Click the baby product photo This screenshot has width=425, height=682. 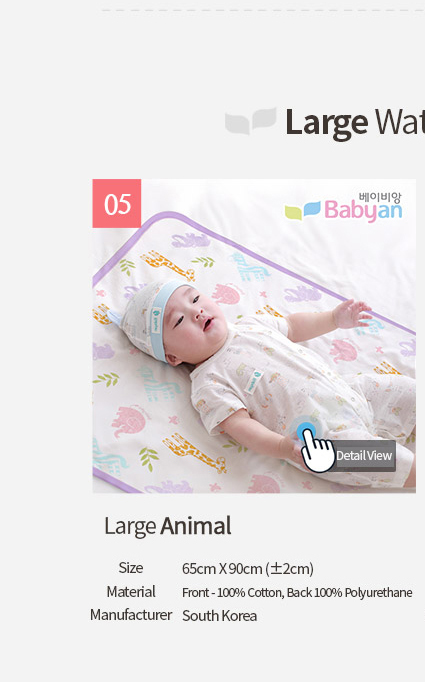(x=254, y=336)
